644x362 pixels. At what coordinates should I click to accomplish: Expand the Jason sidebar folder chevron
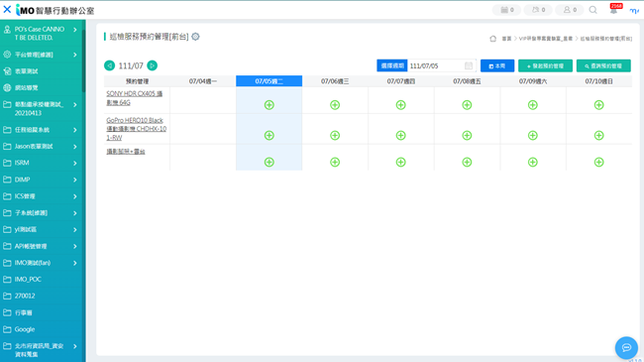(x=75, y=147)
